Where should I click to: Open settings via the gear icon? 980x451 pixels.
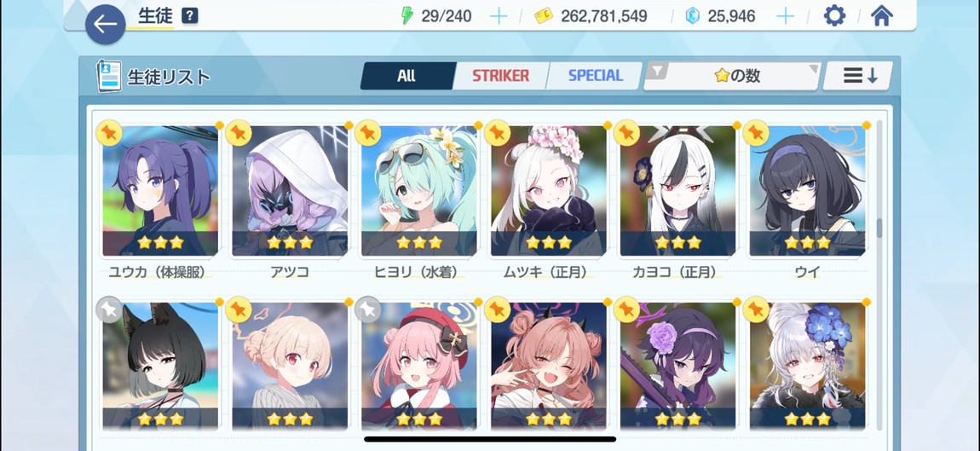point(834,15)
